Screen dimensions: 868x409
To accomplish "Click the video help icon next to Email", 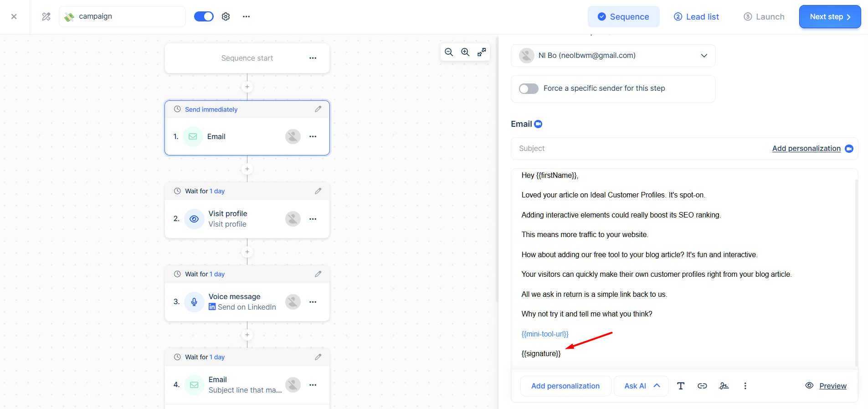I will click(x=538, y=124).
